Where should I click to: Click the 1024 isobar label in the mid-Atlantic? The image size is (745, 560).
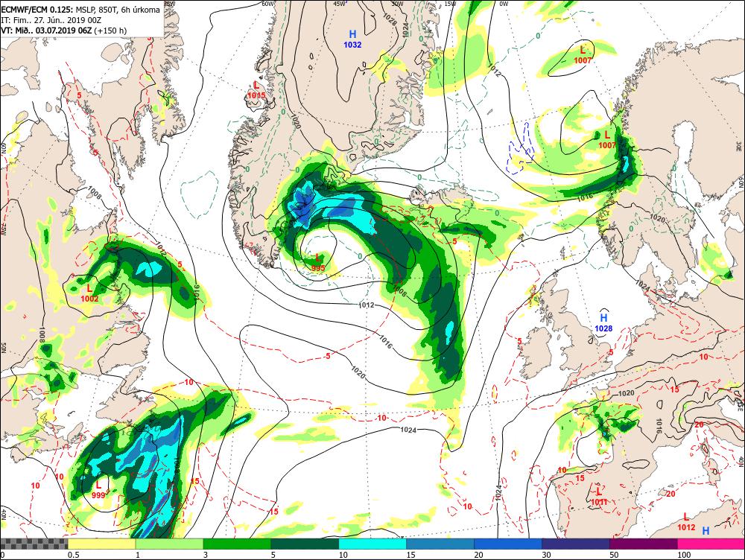point(408,430)
